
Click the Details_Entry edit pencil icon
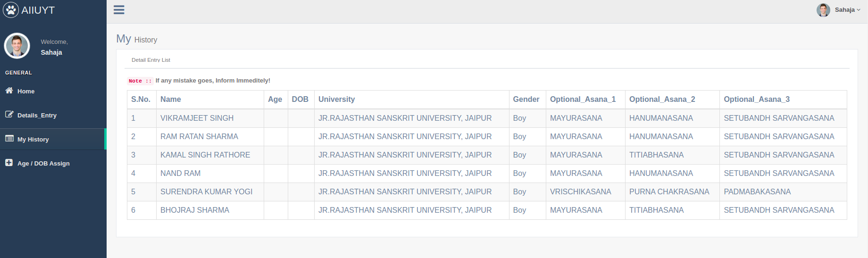click(9, 115)
